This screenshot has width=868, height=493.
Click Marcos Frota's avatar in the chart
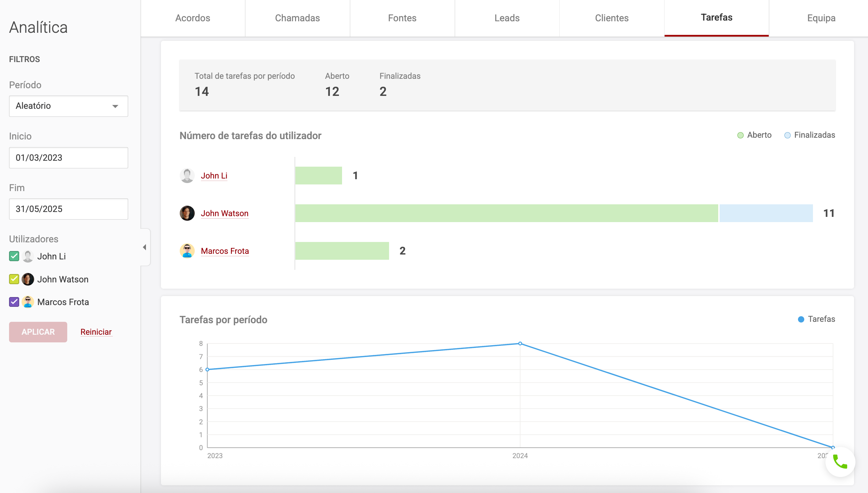click(x=187, y=251)
